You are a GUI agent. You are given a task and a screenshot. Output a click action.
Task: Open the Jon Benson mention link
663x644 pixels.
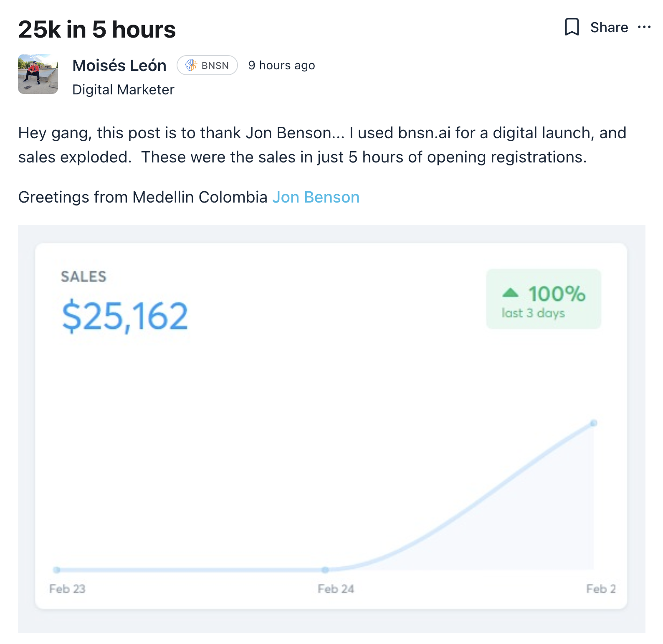316,197
